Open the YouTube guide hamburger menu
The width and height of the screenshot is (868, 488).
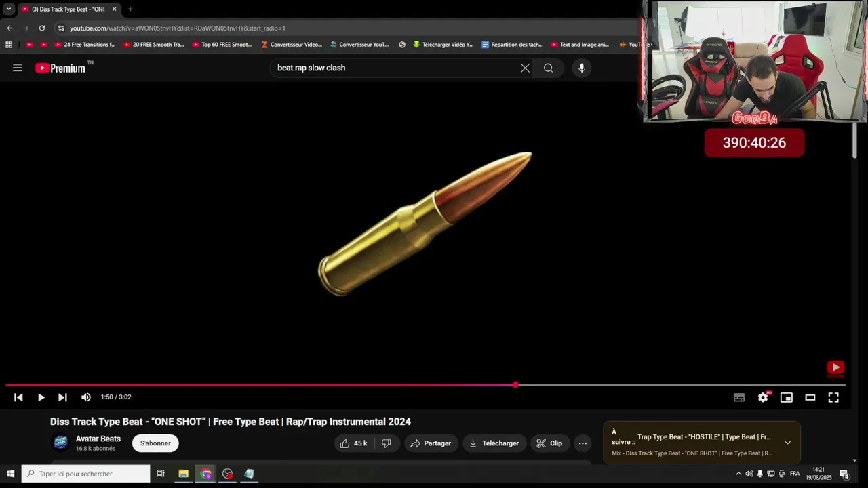click(x=18, y=68)
